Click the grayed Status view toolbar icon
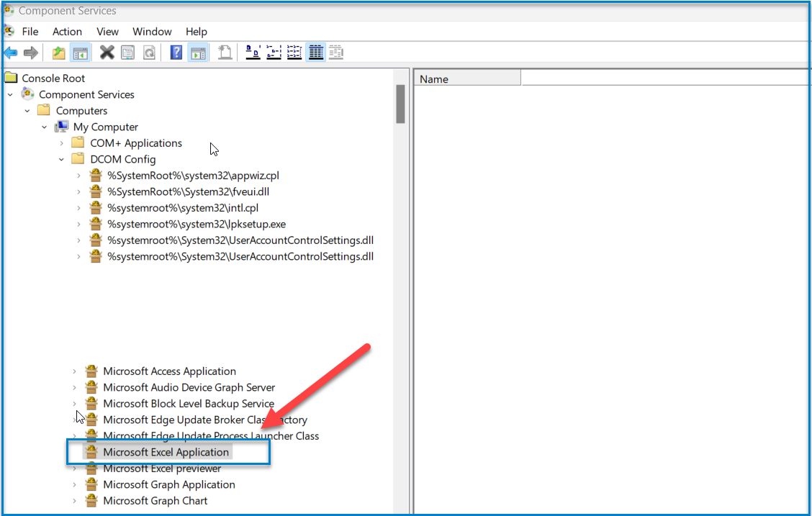 336,53
